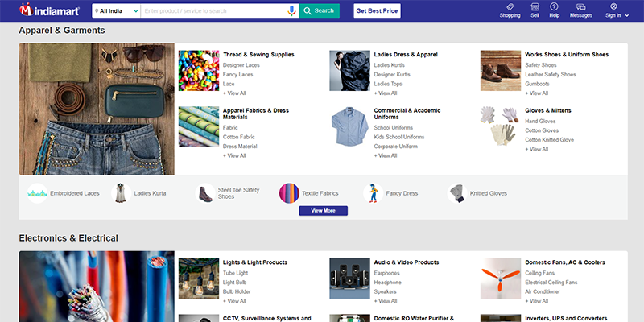Select the Electrical Ceiling Fans link

(x=551, y=283)
